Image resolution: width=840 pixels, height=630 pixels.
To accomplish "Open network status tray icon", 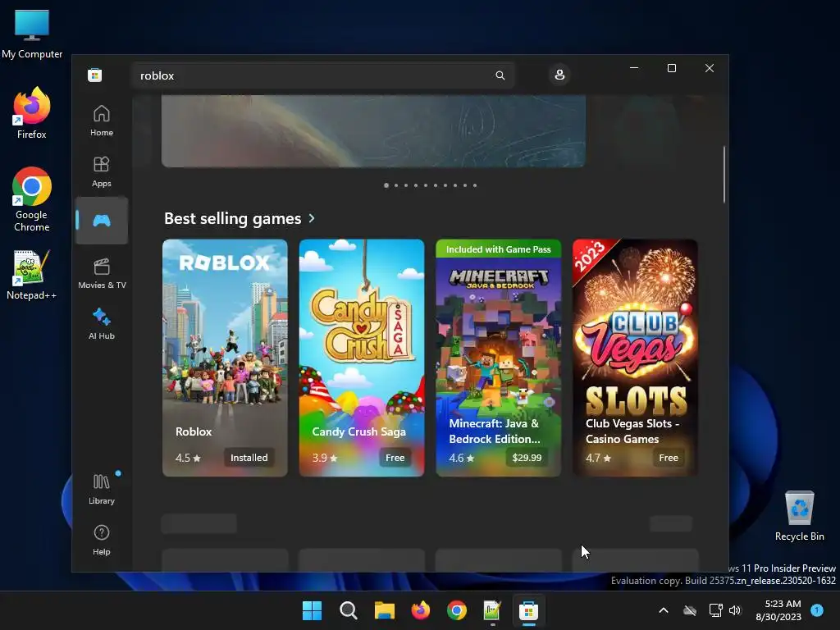I will click(x=715, y=610).
